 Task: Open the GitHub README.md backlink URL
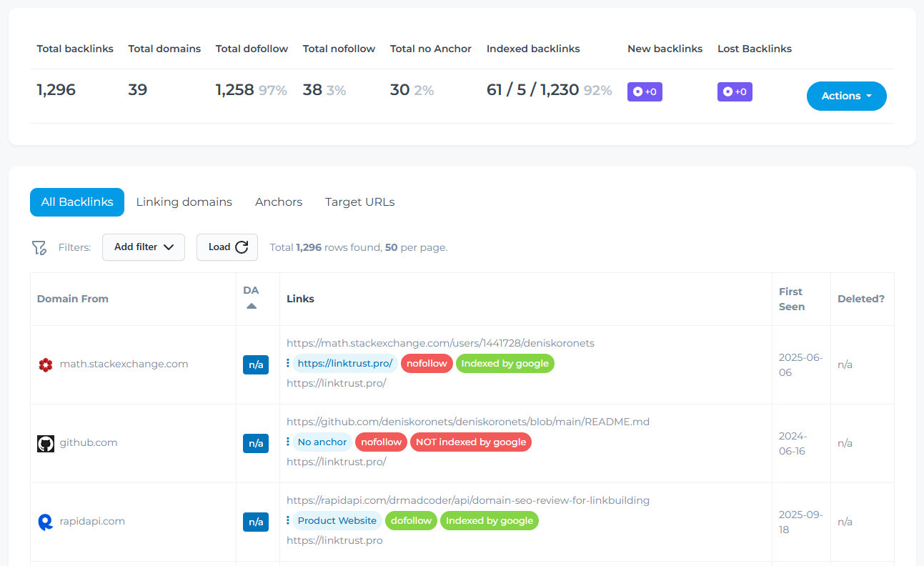[x=467, y=422]
